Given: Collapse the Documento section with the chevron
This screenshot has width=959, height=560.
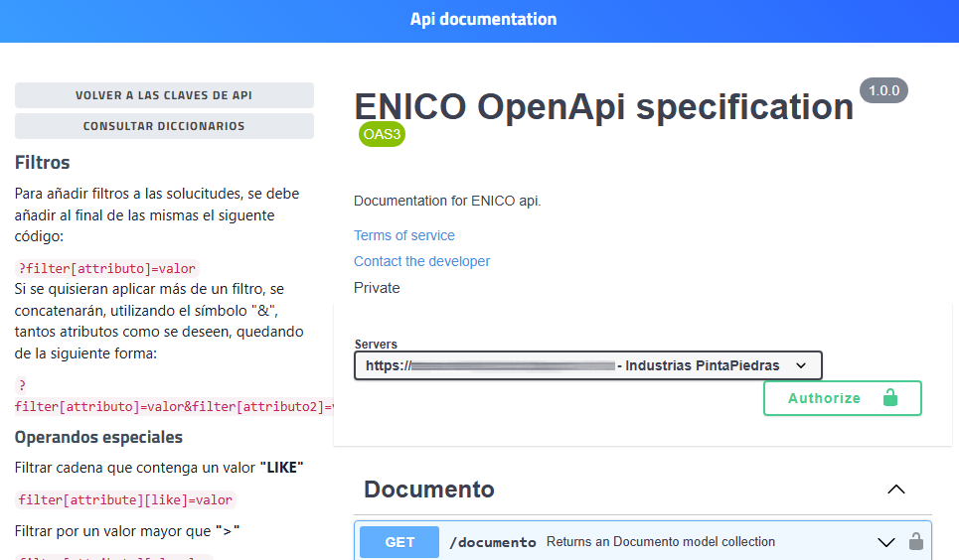Looking at the screenshot, I should click(895, 490).
